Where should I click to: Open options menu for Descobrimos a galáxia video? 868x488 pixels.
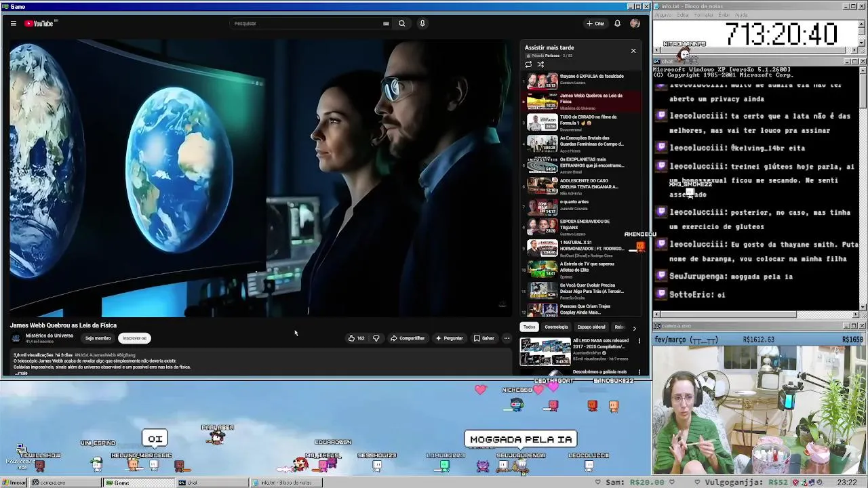639,372
